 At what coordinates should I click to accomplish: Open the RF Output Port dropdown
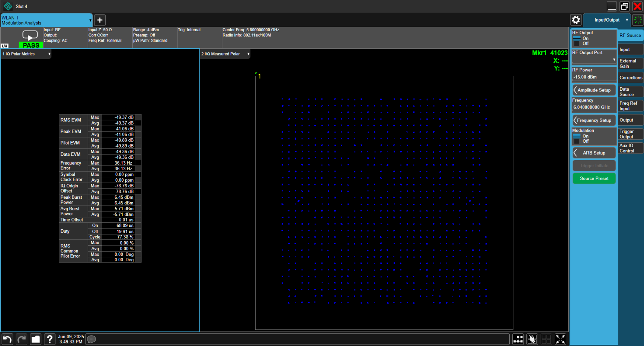point(594,57)
